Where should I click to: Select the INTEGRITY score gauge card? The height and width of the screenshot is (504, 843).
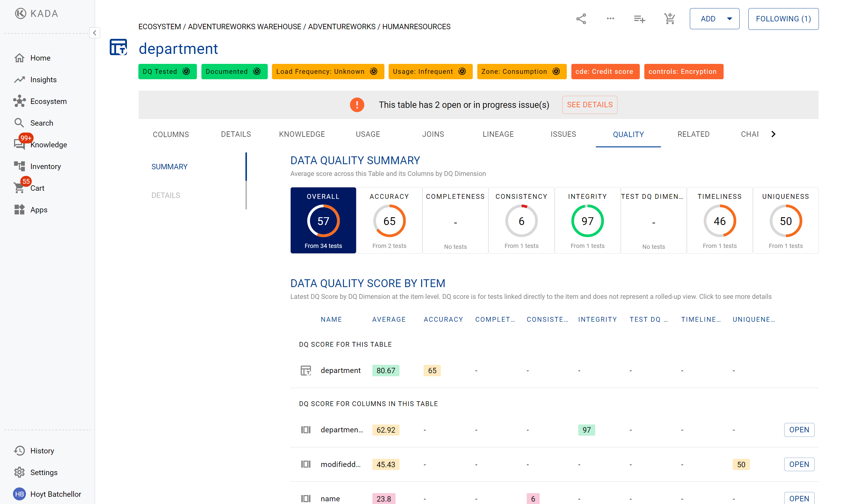587,221
